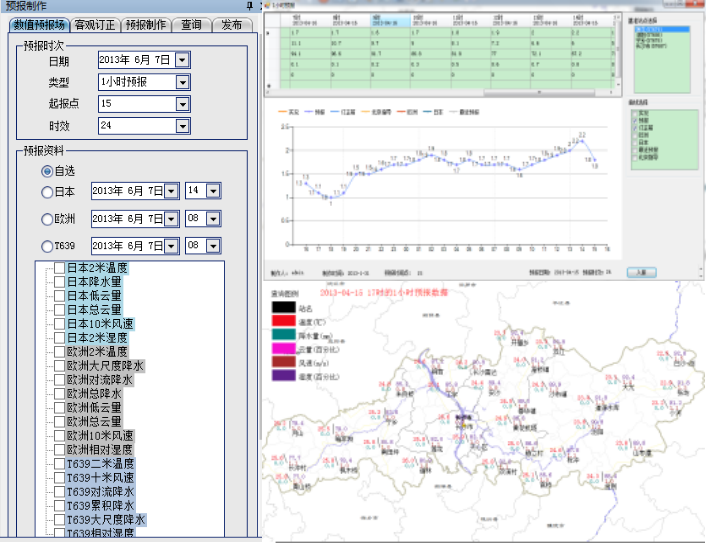
Task: Enable the 欧洲总降水 checkbox
Action: [60, 394]
